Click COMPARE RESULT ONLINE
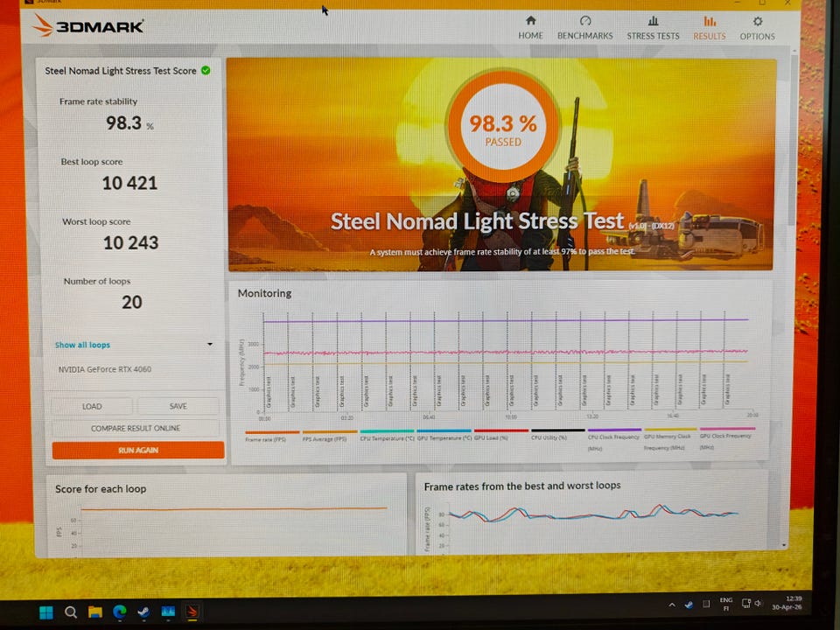The height and width of the screenshot is (630, 840). 135,428
